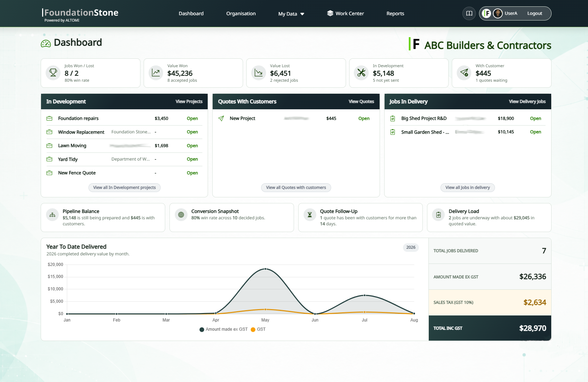Click the $6,451 Value Lost figure
Image resolution: width=588 pixels, height=382 pixels.
[281, 73]
